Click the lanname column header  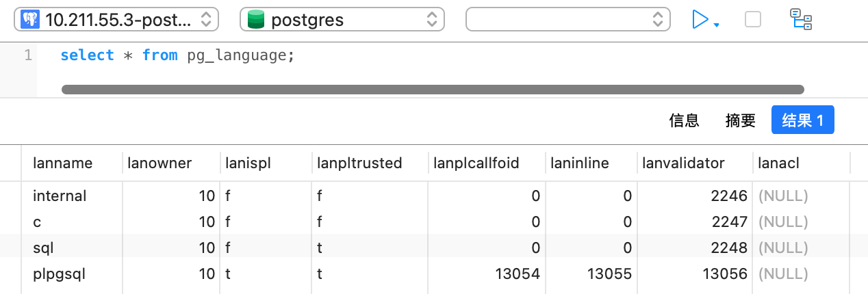[x=63, y=163]
